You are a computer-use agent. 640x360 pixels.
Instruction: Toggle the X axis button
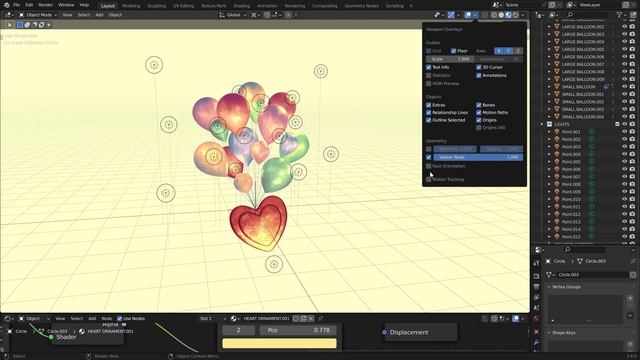[498, 51]
